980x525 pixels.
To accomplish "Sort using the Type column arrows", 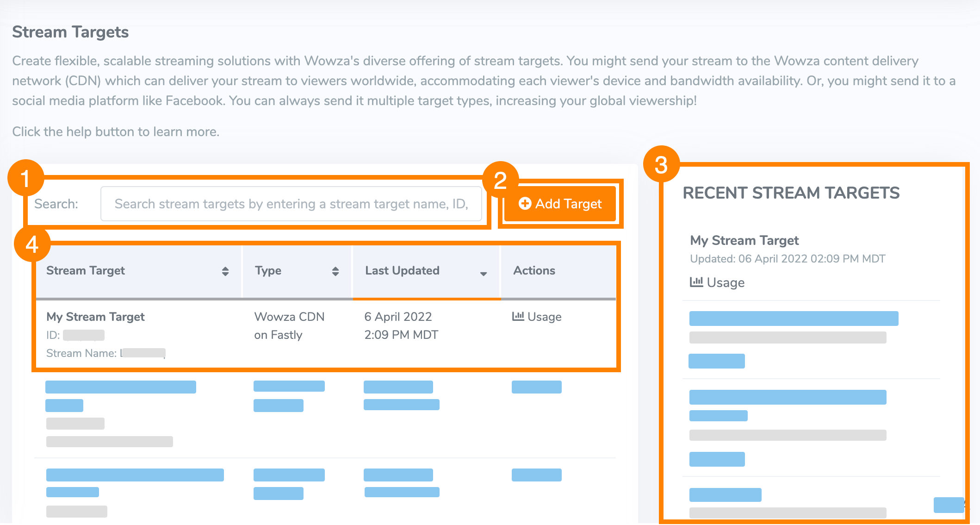I will [x=335, y=271].
